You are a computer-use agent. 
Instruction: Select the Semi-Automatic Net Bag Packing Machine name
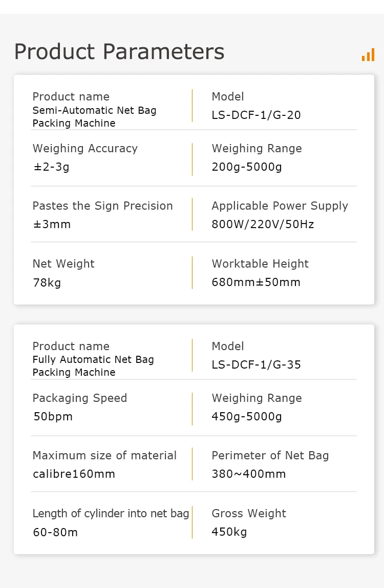pyautogui.click(x=94, y=116)
